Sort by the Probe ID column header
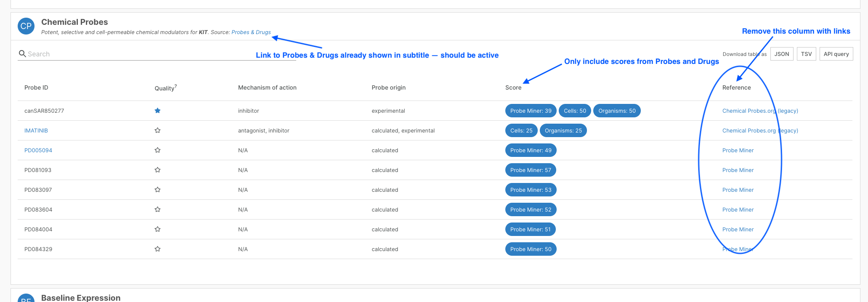868x302 pixels. (x=36, y=87)
